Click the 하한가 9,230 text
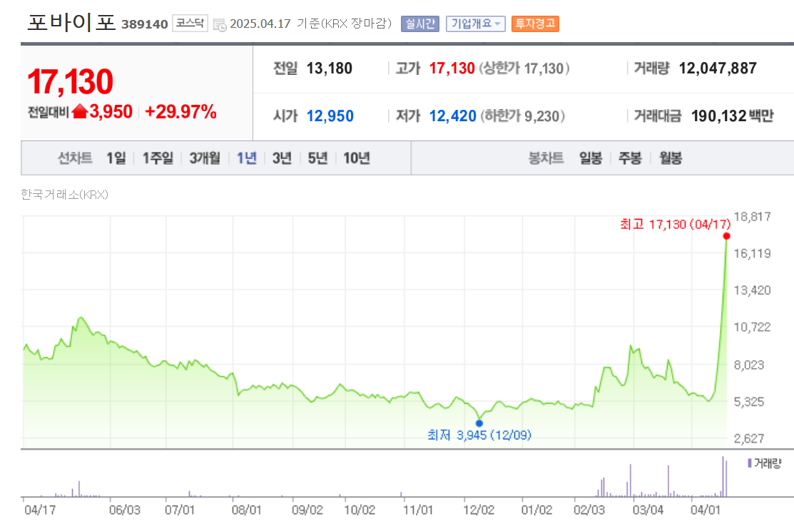The height and width of the screenshot is (532, 794). (x=523, y=116)
